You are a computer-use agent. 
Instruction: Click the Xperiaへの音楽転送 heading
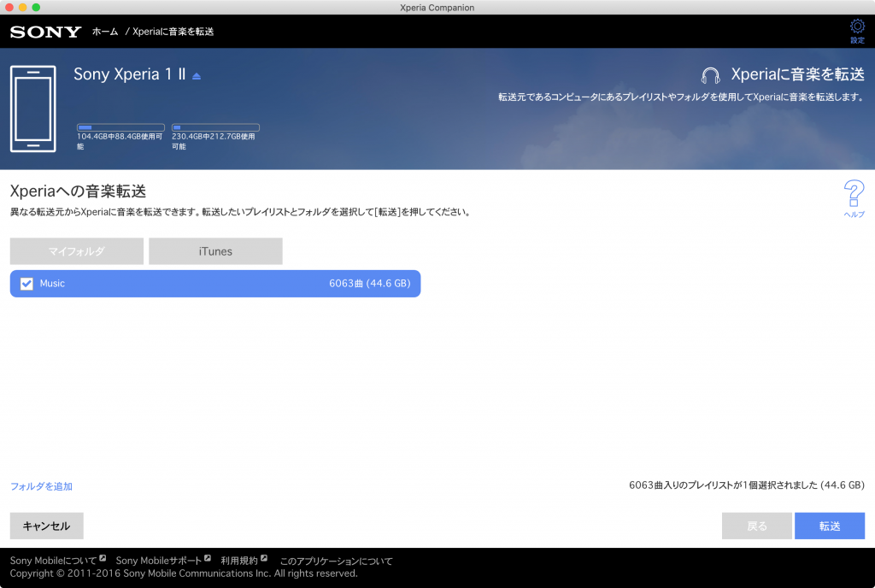pyautogui.click(x=78, y=191)
